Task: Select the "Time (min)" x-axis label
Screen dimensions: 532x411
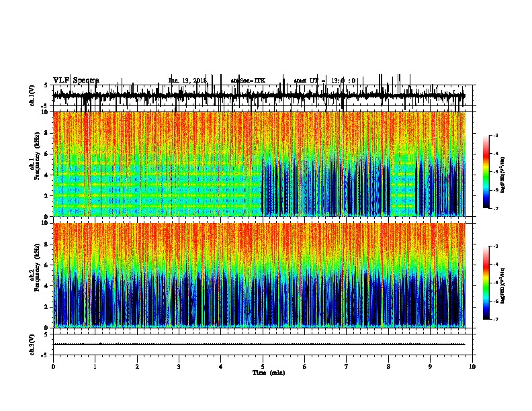Action: pyautogui.click(x=269, y=373)
